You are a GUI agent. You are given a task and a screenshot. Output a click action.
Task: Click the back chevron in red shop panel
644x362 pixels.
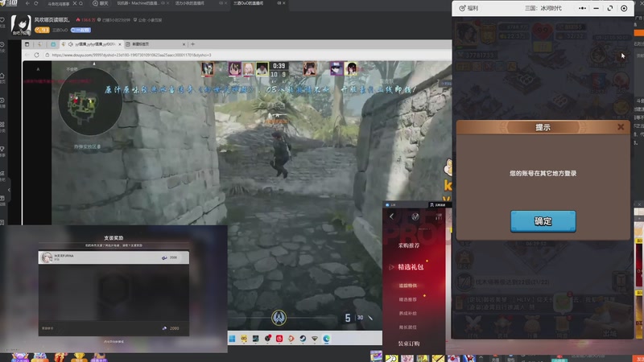coord(391,216)
